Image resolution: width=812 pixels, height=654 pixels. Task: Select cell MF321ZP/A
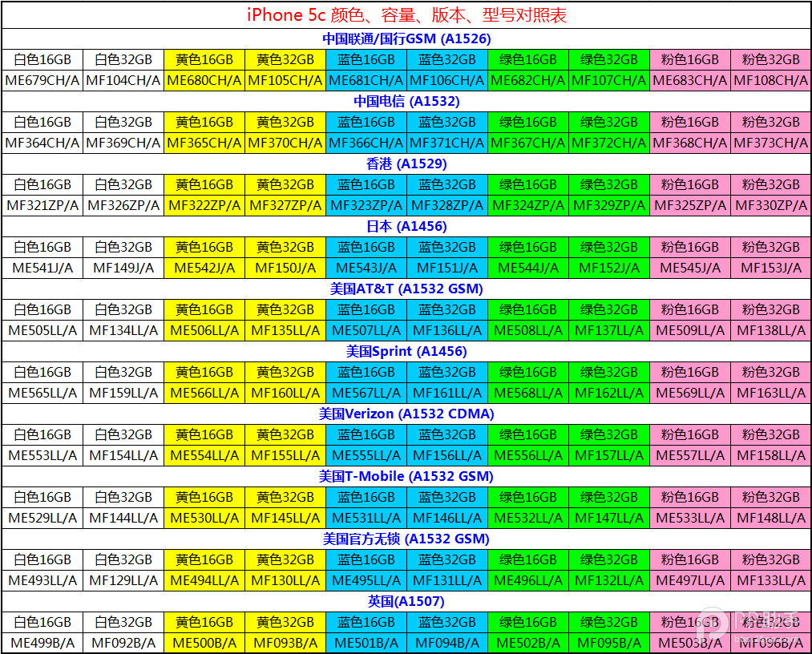pyautogui.click(x=42, y=205)
